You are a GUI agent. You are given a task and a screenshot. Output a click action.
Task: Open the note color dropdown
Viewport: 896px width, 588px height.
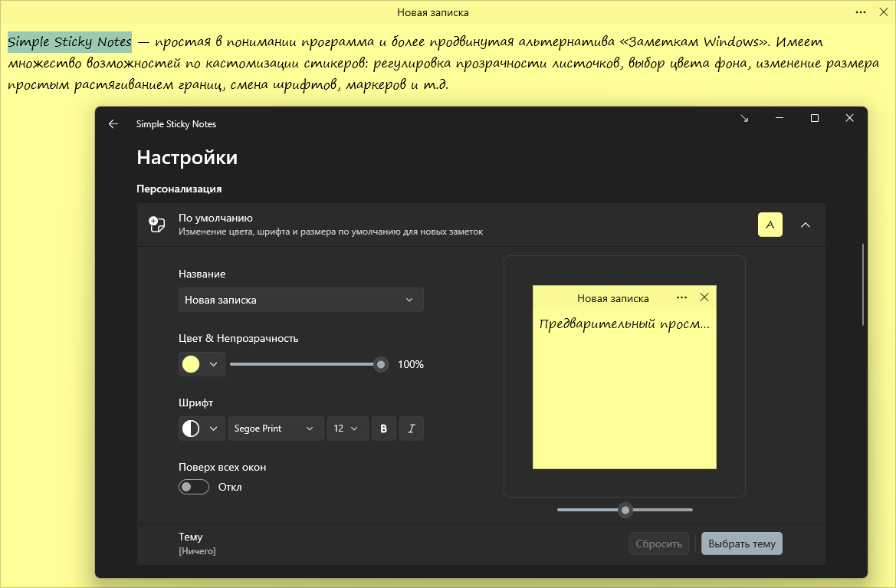202,364
